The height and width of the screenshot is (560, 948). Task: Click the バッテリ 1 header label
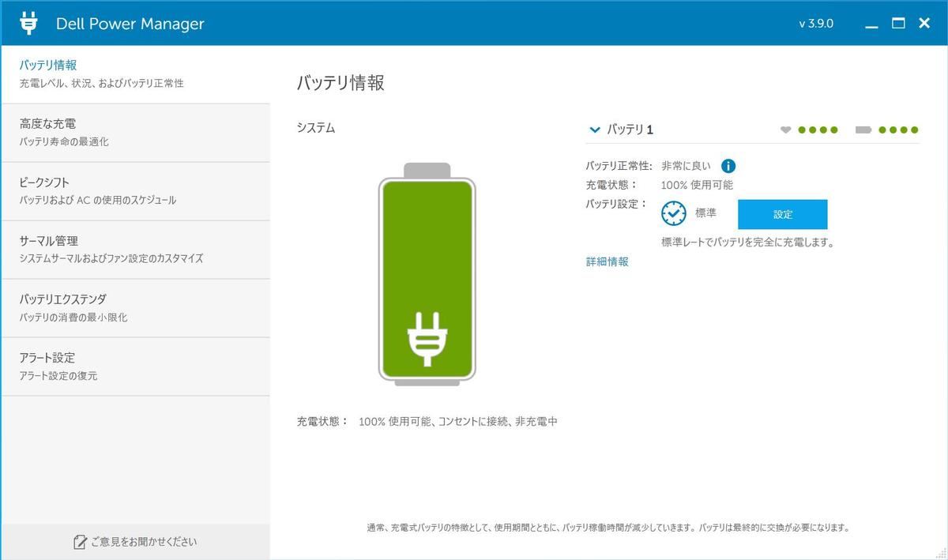click(x=630, y=130)
